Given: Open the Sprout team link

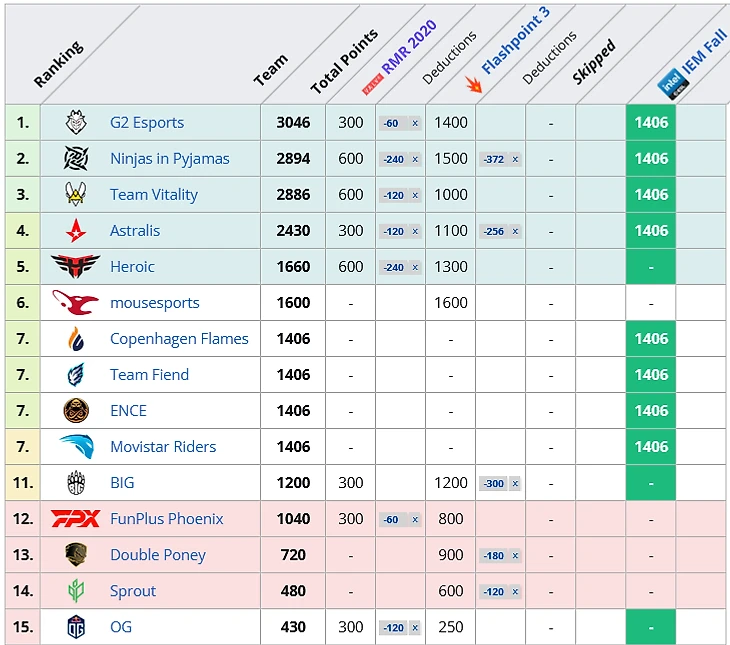Looking at the screenshot, I should [x=133, y=591].
